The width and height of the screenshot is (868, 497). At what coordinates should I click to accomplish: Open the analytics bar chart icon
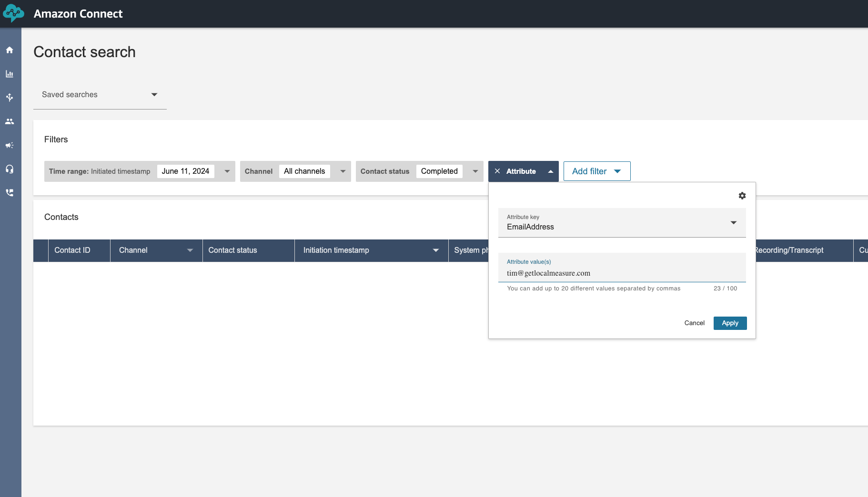point(10,74)
